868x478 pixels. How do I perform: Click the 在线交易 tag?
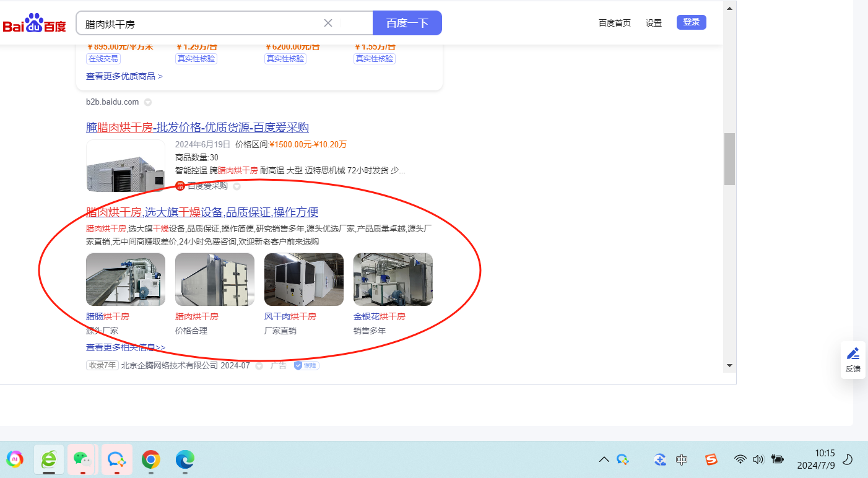pos(103,59)
